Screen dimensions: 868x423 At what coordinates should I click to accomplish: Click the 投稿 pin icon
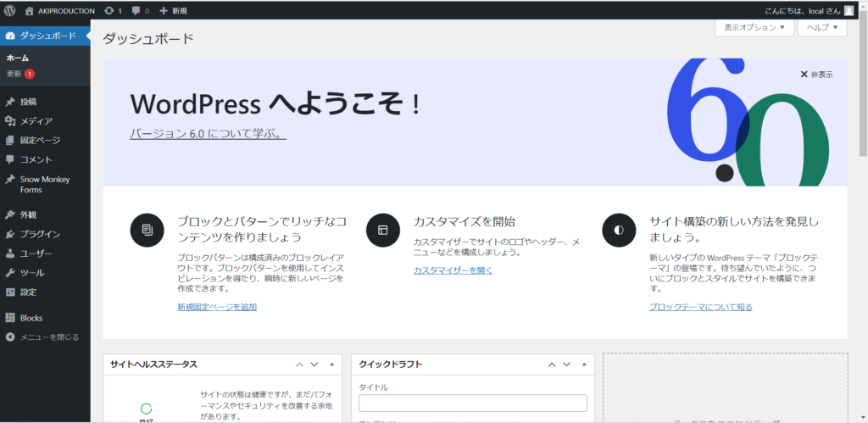click(x=10, y=102)
